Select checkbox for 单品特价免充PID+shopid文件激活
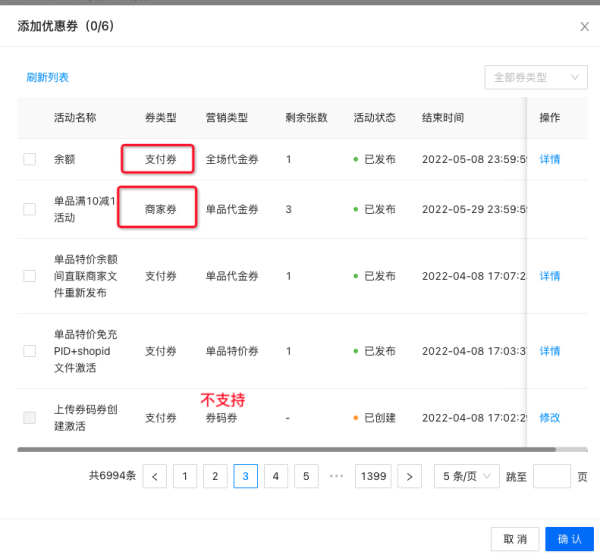The height and width of the screenshot is (558, 600). tap(29, 351)
